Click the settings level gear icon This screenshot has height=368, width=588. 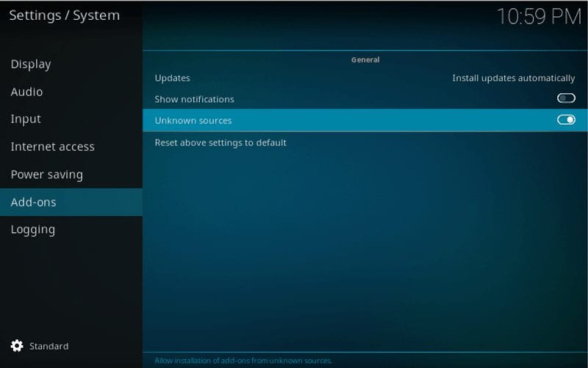(x=17, y=346)
